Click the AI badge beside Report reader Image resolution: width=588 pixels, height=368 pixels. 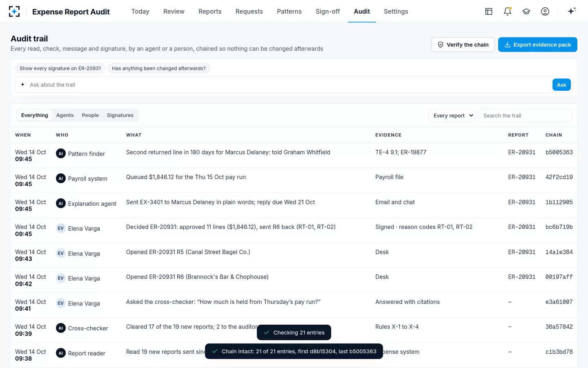tap(61, 353)
